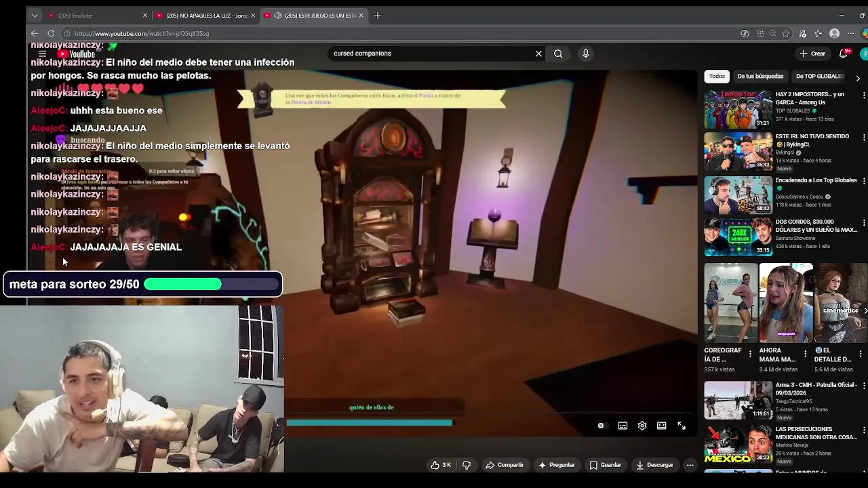This screenshot has width=868, height=488.
Task: Open options for 'Arma 3 - CMH' video
Action: coord(863,386)
